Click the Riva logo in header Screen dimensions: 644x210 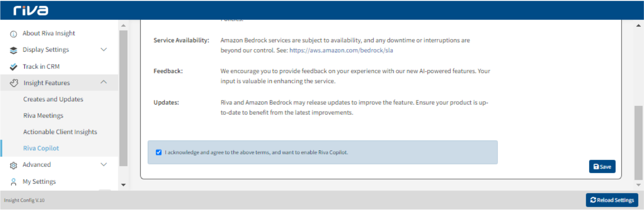coord(31,10)
